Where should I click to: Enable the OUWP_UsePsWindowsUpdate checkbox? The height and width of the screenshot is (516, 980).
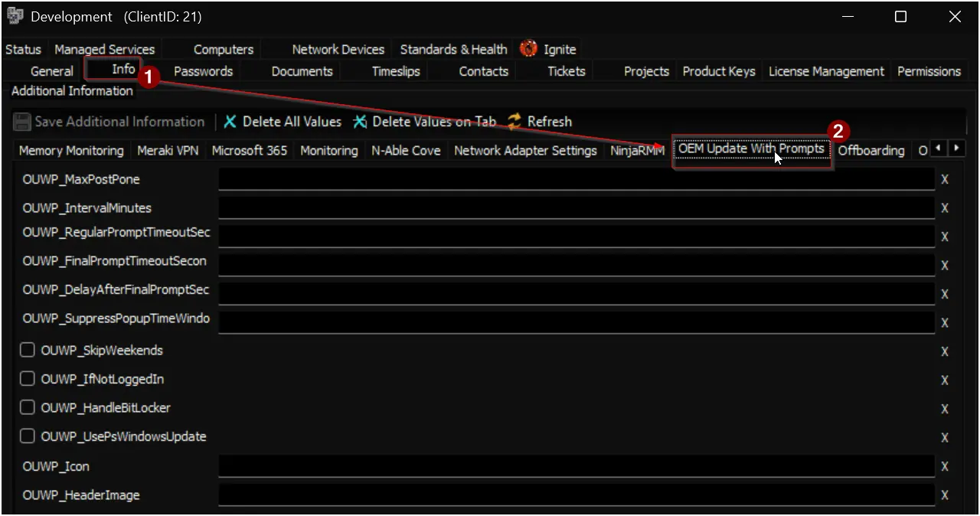tap(28, 436)
